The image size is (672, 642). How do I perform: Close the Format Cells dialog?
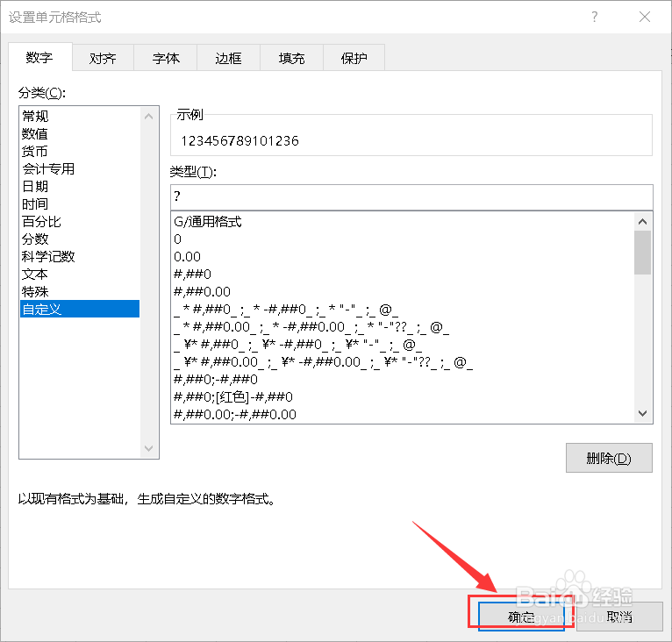645,17
